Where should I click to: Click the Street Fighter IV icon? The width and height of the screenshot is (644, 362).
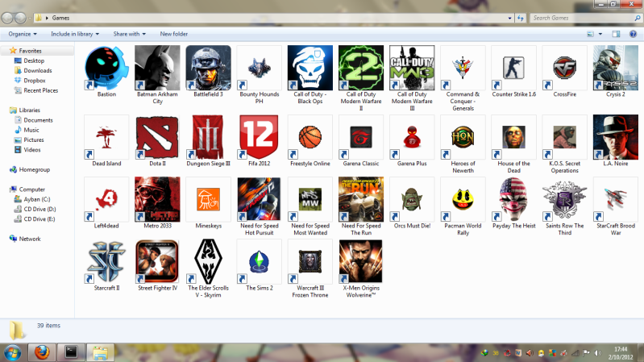coord(157,262)
